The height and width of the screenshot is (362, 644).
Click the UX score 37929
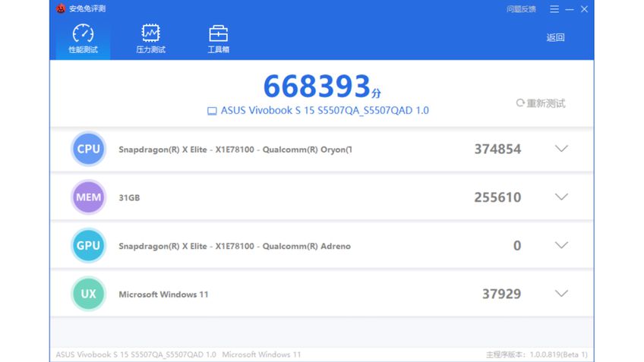(x=501, y=294)
